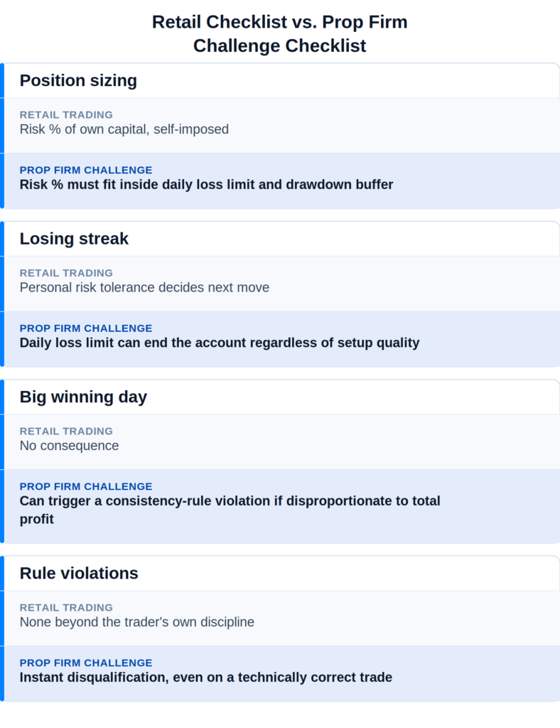Select the 'Big winning day' section header
The width and height of the screenshot is (560, 728).
(x=84, y=397)
